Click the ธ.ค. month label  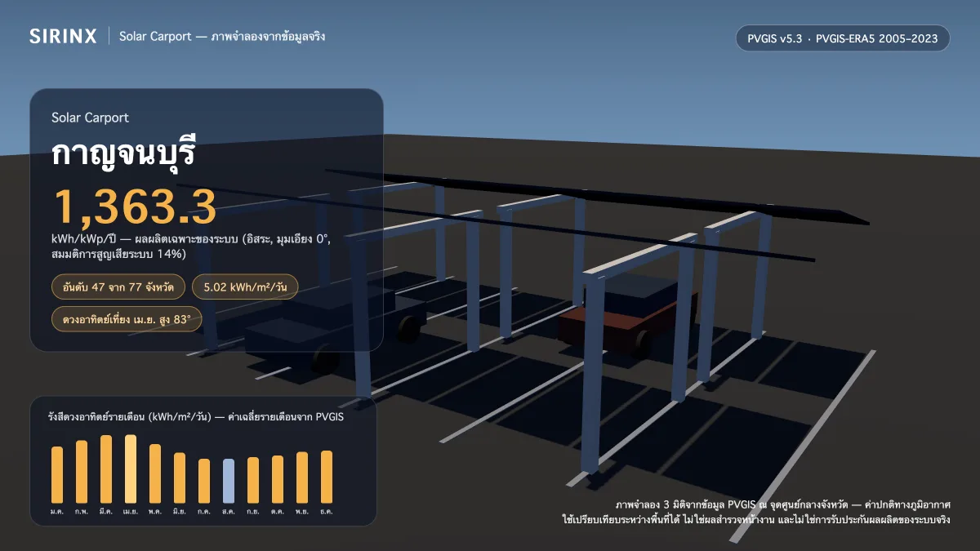327,511
